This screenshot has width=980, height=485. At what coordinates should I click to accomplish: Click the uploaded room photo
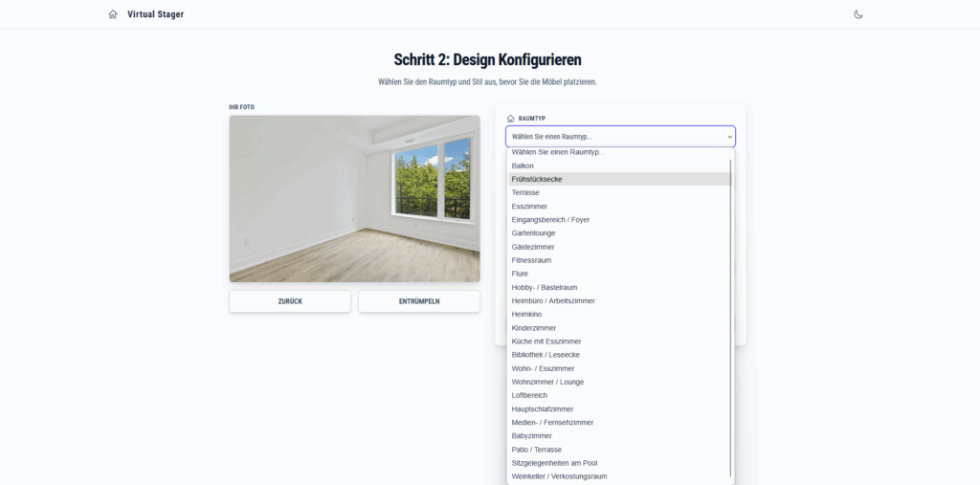(x=354, y=199)
